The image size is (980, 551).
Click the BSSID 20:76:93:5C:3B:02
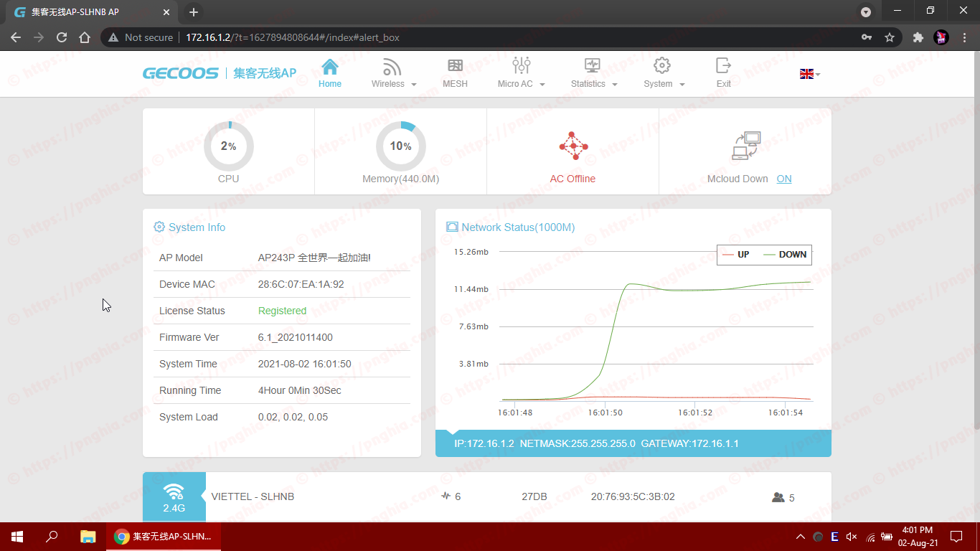pyautogui.click(x=633, y=496)
